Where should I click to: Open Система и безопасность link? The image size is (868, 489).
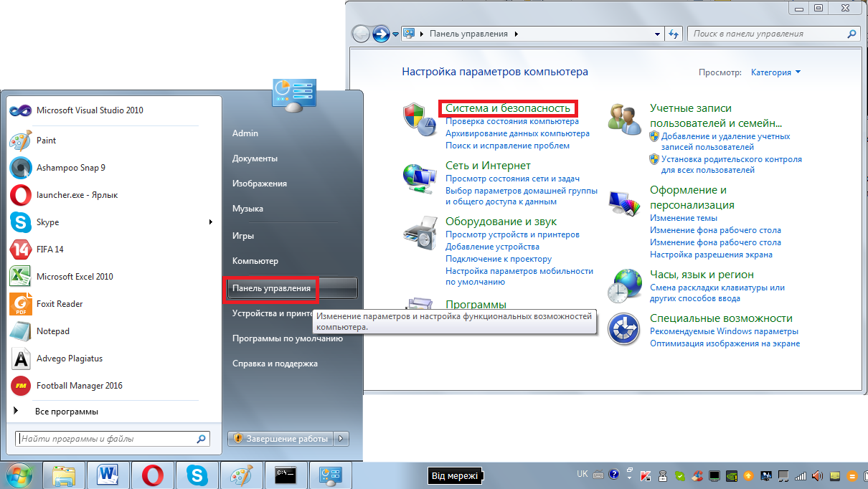[x=508, y=108]
